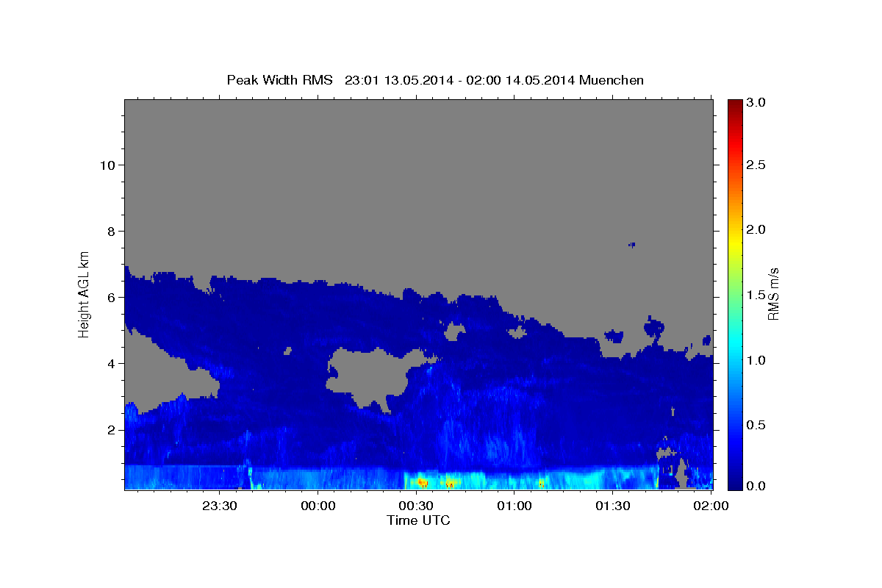Click the height label '8'
The height and width of the screenshot is (588, 882).
(110, 231)
